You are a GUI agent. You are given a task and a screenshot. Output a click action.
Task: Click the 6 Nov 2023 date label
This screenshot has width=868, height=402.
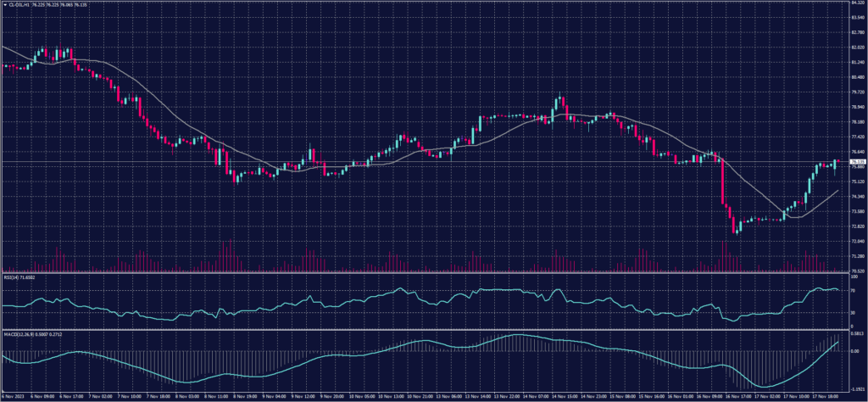[x=12, y=395]
